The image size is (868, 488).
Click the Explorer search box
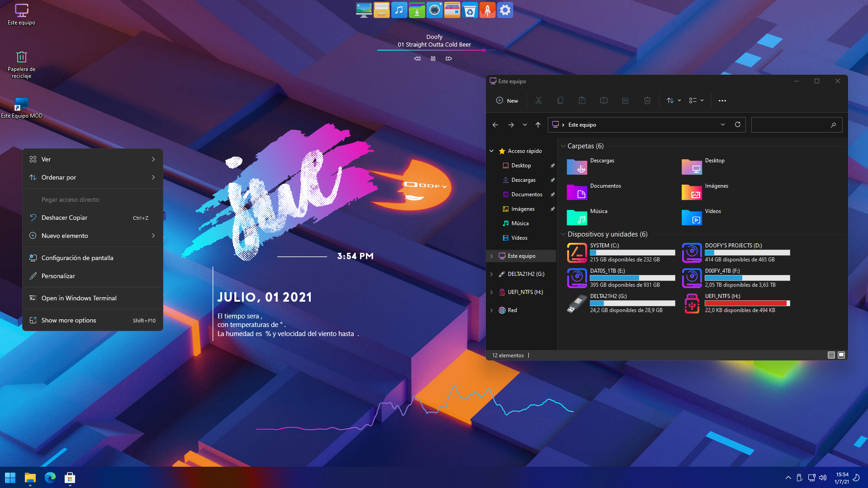click(796, 125)
